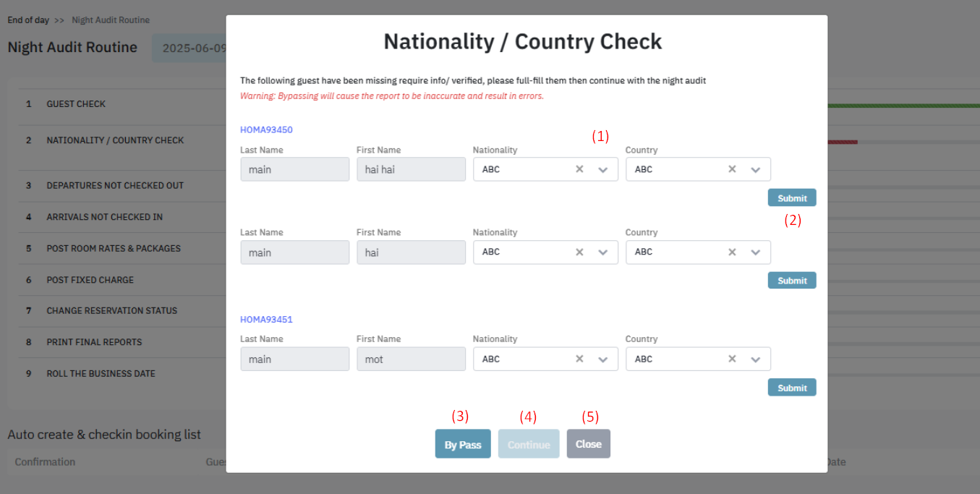Open reservation link HOMA93450
Image resolution: width=980 pixels, height=494 pixels.
click(266, 130)
